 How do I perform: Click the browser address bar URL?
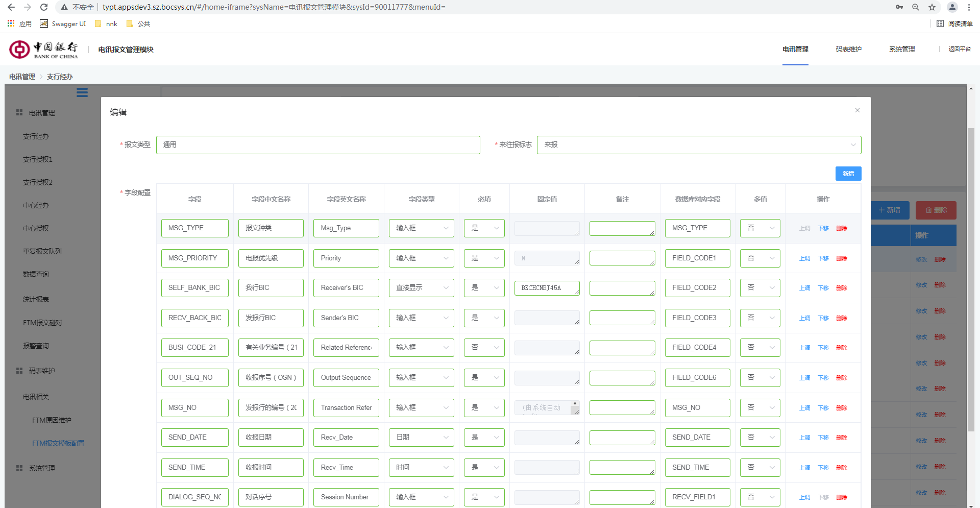coord(274,7)
